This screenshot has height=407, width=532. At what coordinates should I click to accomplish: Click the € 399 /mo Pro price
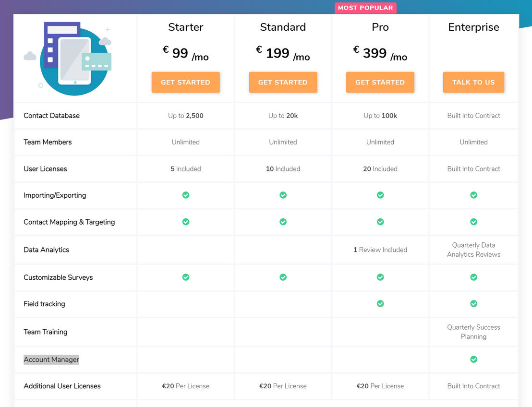380,53
